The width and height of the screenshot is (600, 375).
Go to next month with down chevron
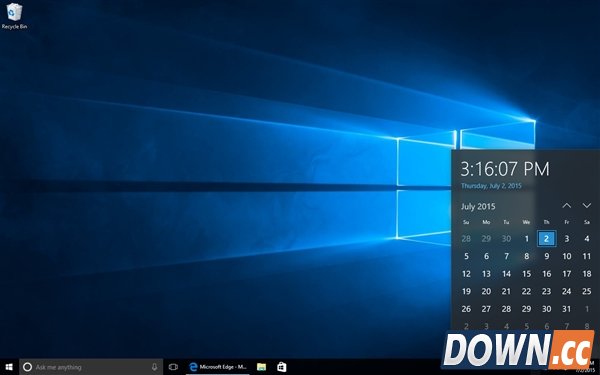click(x=587, y=206)
